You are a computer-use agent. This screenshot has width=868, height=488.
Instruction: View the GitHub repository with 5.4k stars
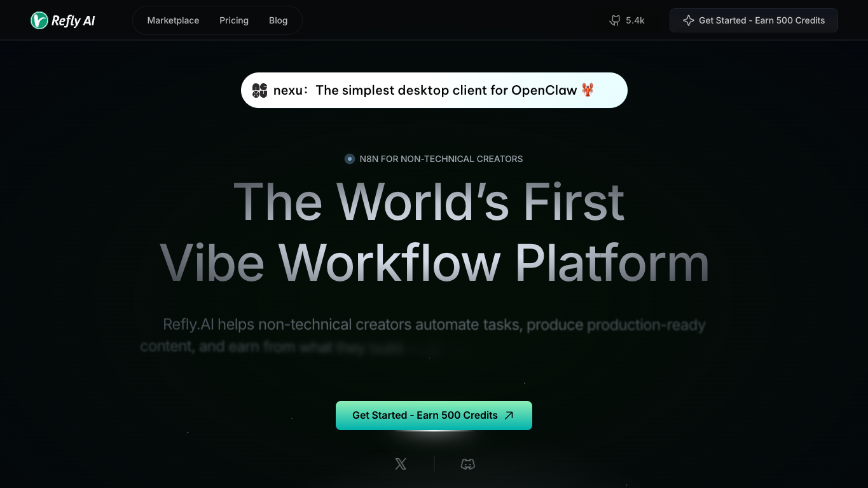(627, 20)
